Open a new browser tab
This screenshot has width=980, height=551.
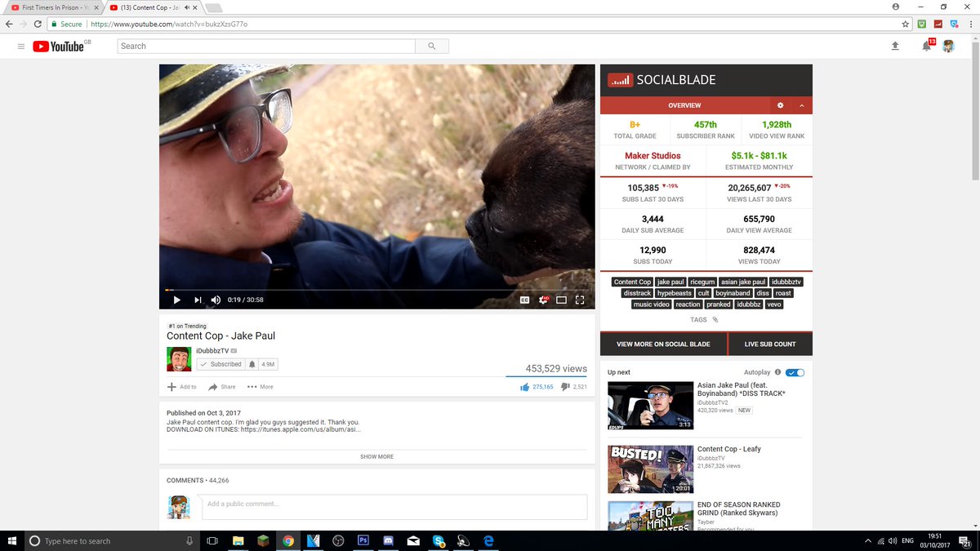(213, 8)
